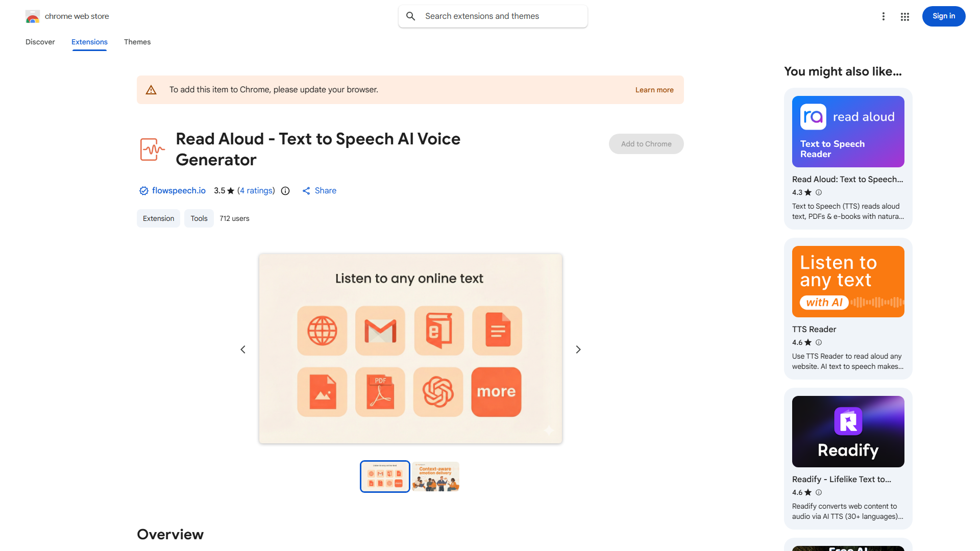
Task: Click the Share icon link
Action: [x=306, y=191]
